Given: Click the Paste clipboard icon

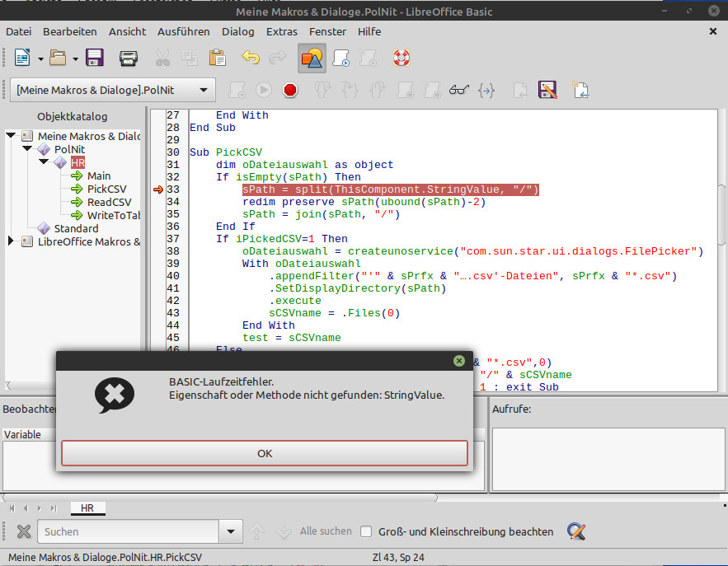Looking at the screenshot, I should coord(218,58).
